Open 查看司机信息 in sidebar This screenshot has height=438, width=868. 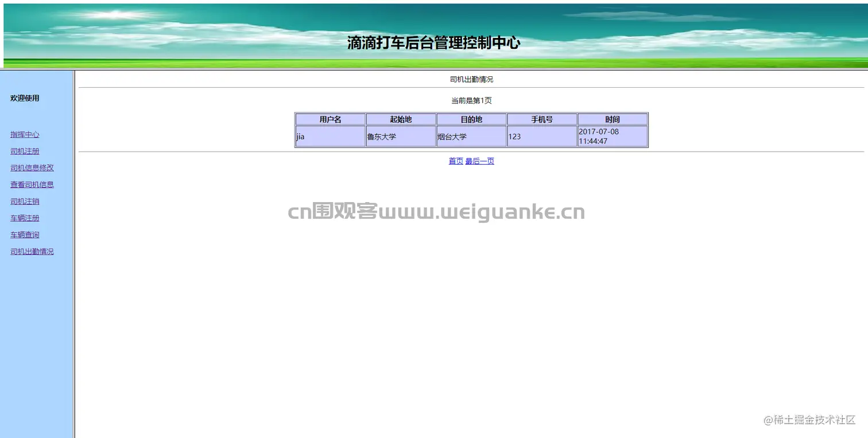click(32, 184)
